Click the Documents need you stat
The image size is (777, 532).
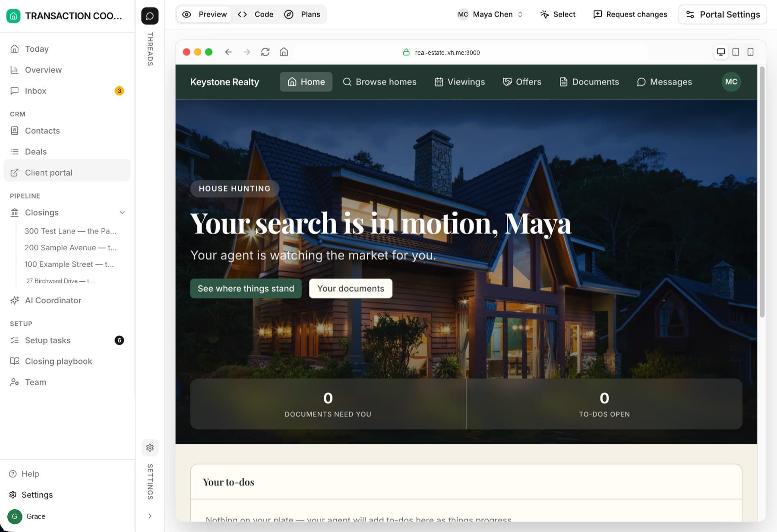[x=328, y=404]
